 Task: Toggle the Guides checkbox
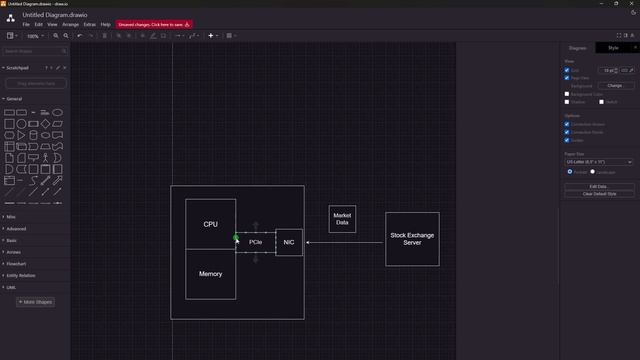(x=567, y=140)
